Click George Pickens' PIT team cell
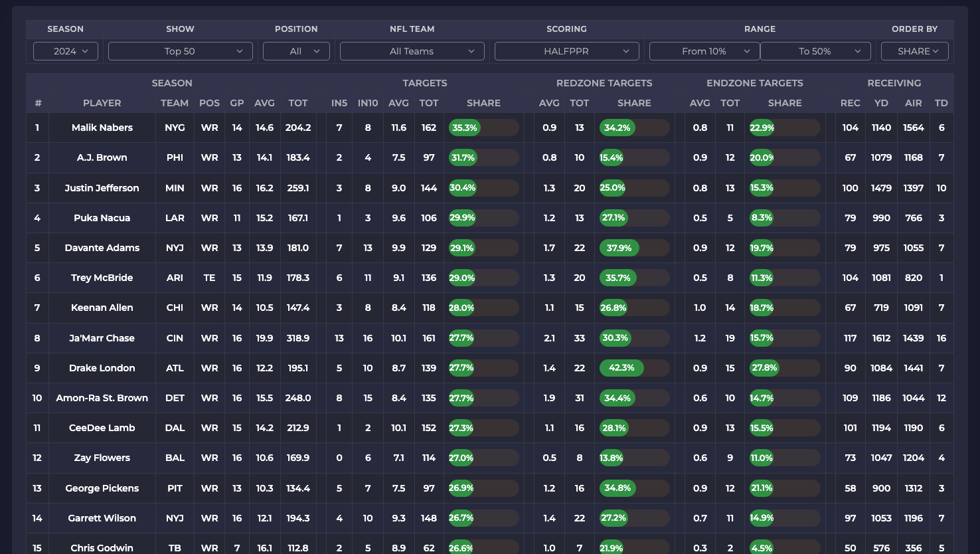 [175, 488]
